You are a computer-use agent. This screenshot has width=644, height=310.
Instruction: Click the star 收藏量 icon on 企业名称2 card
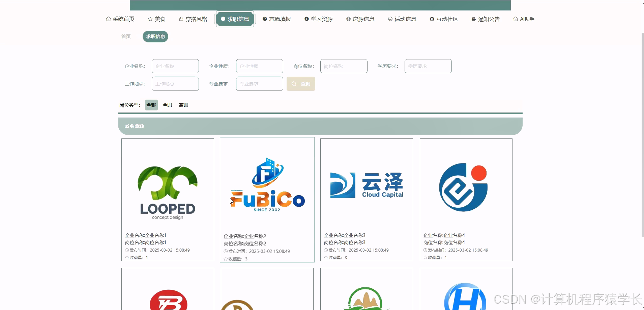point(226,259)
